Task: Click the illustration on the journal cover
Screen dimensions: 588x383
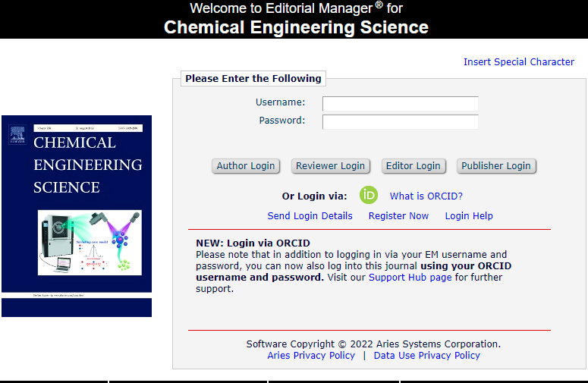Action: click(90, 243)
